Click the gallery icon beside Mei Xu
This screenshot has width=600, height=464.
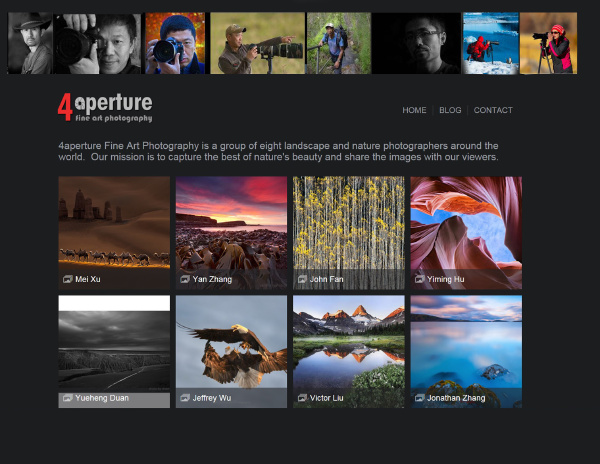[x=67, y=279]
